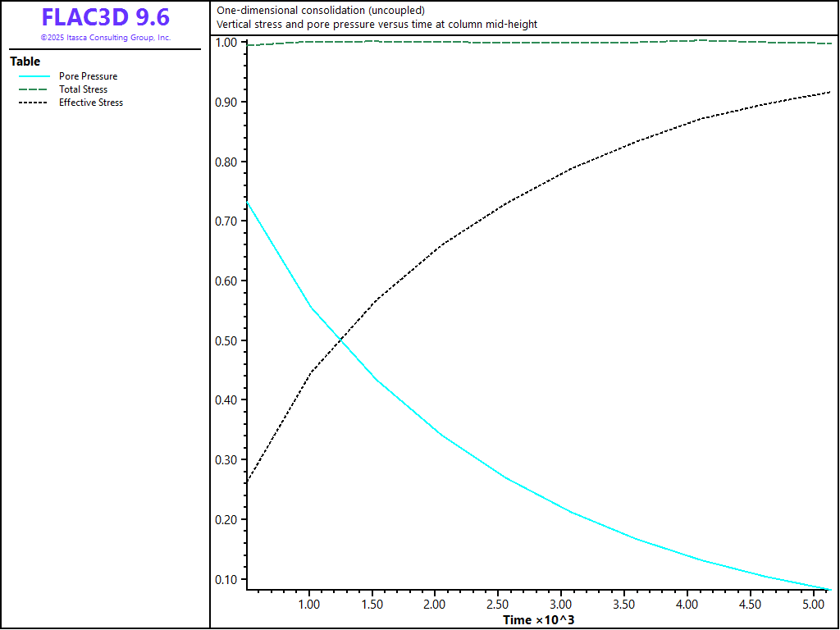This screenshot has height=630, width=840.
Task: Select the Pore Pressure legend label
Action: [88, 76]
